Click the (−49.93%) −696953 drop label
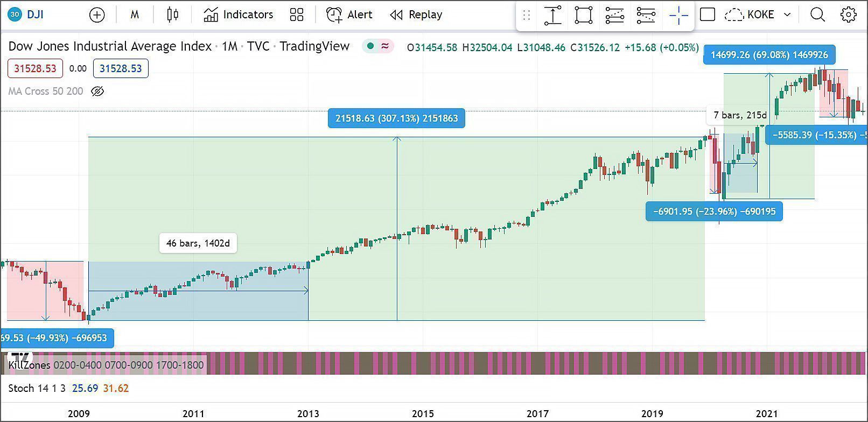Screen dimensions: 868x422 [57, 338]
